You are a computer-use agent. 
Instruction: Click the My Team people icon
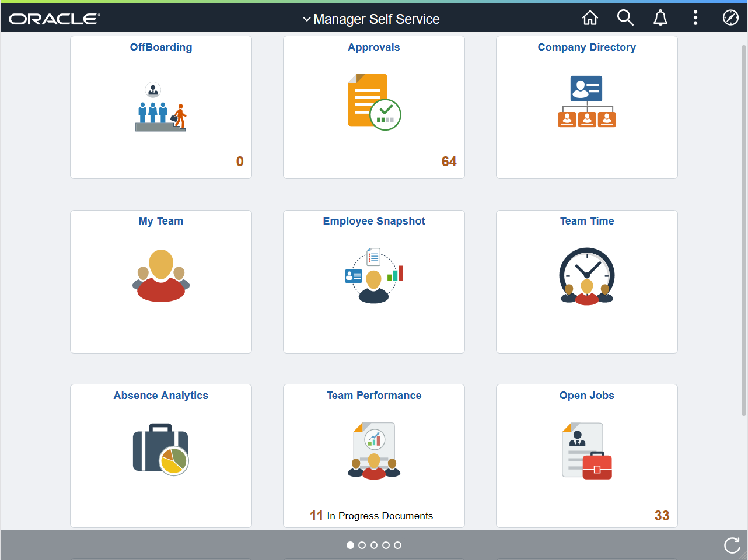click(161, 275)
